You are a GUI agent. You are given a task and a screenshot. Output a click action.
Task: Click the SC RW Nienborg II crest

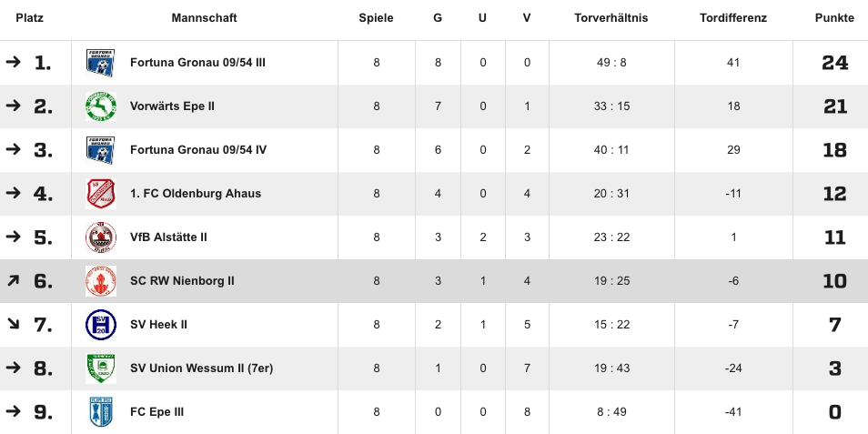[101, 281]
